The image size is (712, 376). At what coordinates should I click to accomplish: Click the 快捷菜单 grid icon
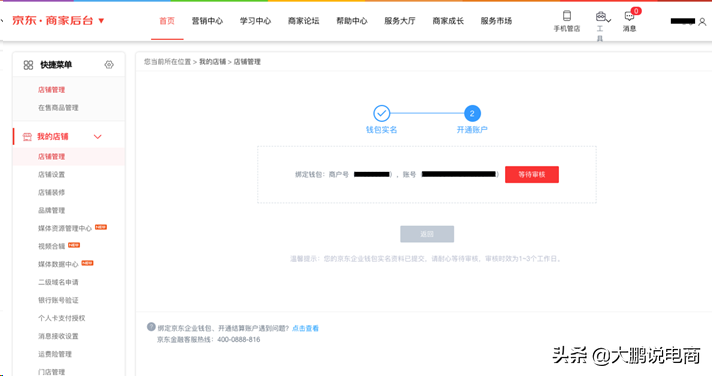[x=28, y=65]
